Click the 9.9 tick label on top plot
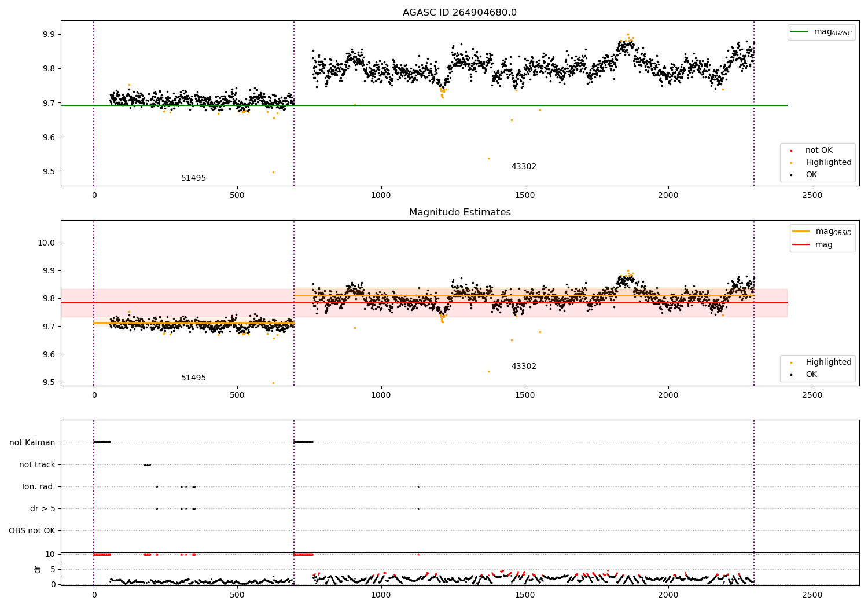This screenshot has height=608, width=868. click(x=49, y=34)
